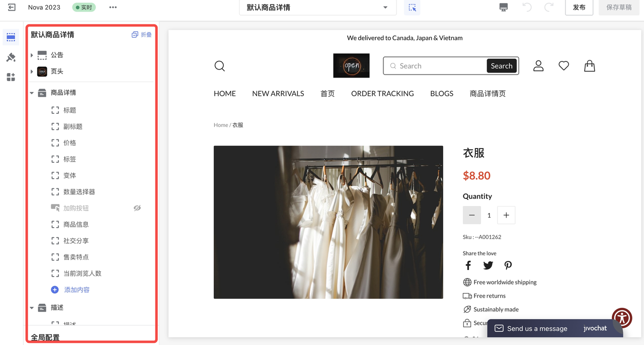The width and height of the screenshot is (644, 345).
Task: Click the accessibility icon at bottom right
Action: pyautogui.click(x=622, y=318)
